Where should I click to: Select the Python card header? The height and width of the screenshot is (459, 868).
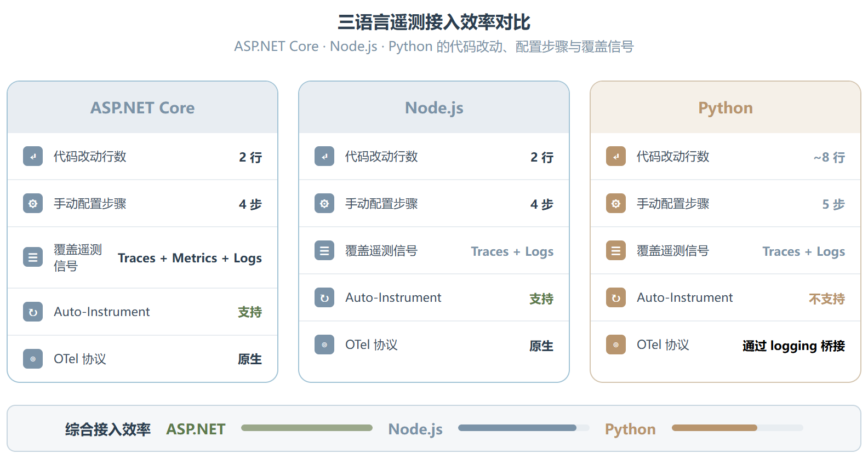(726, 107)
